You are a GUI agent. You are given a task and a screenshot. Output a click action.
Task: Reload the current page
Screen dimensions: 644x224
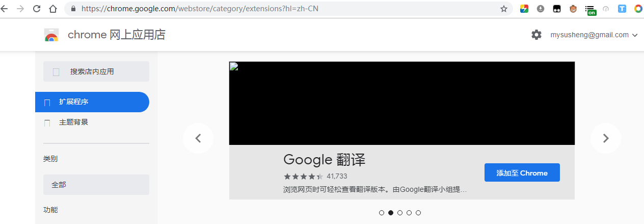tap(37, 9)
